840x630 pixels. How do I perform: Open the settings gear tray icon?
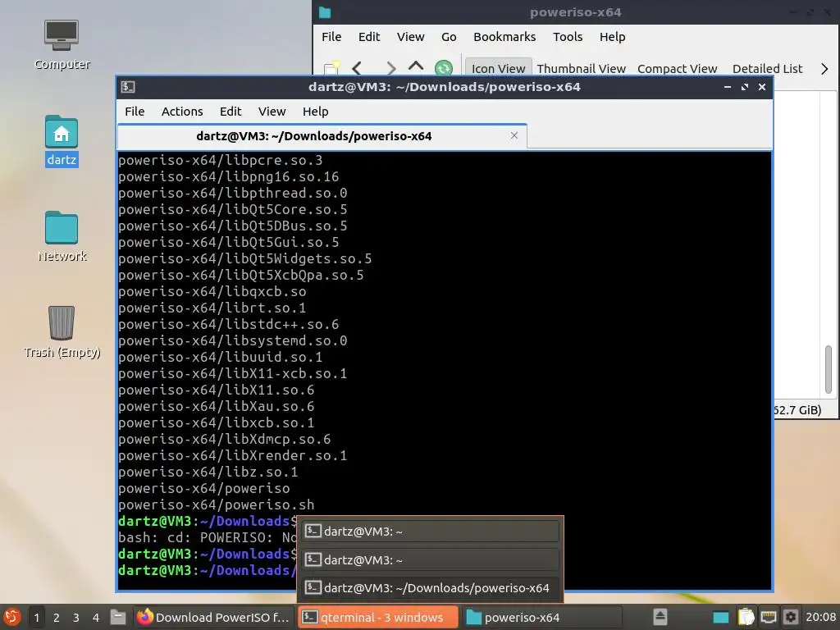click(x=791, y=617)
